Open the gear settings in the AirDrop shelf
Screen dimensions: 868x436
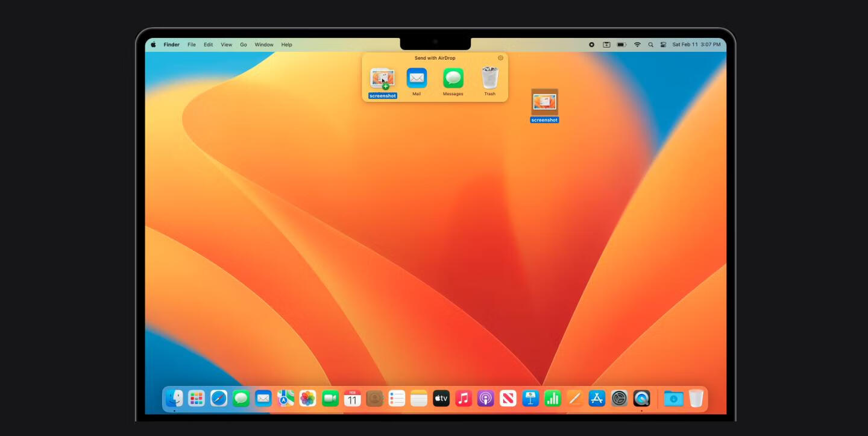click(500, 58)
